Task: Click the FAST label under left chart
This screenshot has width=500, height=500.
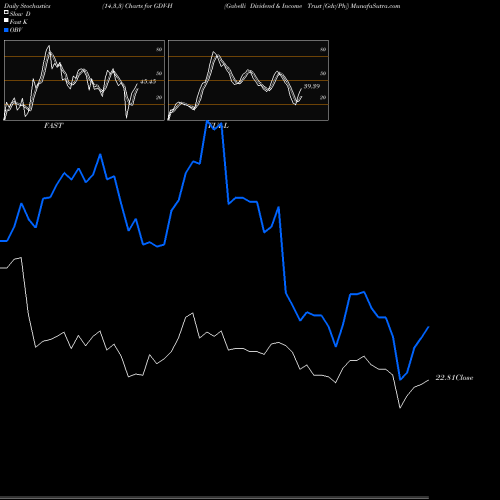Action: [x=53, y=126]
